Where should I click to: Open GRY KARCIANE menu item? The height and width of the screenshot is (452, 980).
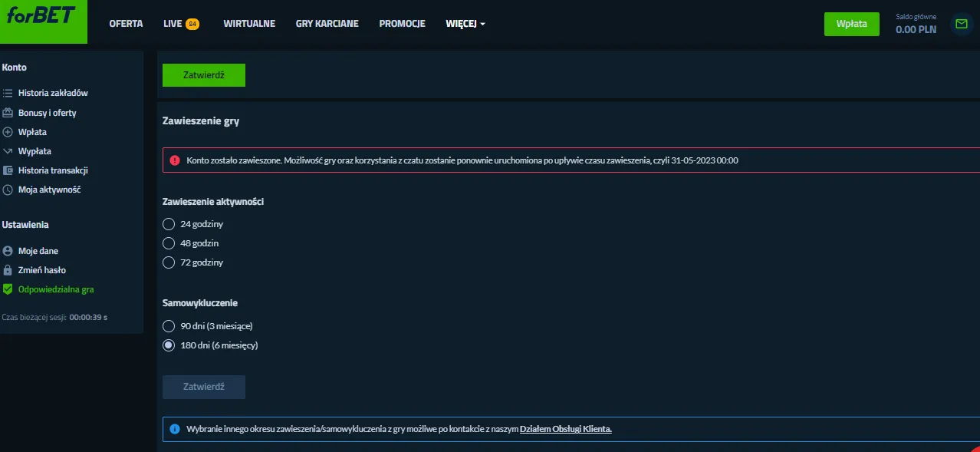(327, 24)
